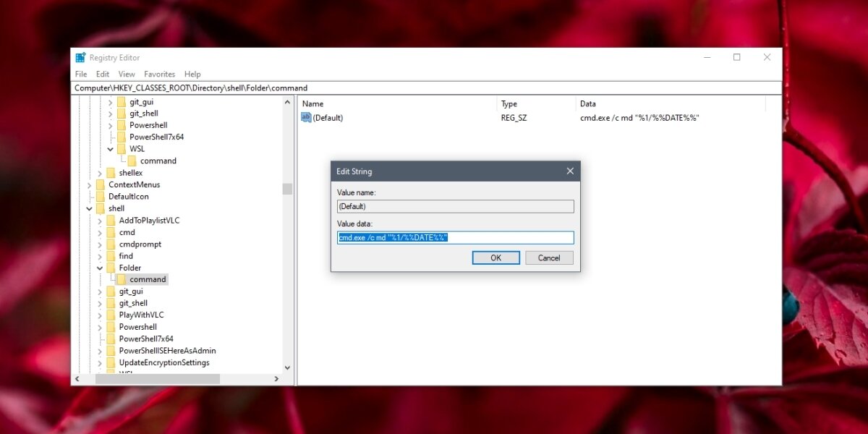The height and width of the screenshot is (434, 868).
Task: Click the Value data text field
Action: click(456, 237)
